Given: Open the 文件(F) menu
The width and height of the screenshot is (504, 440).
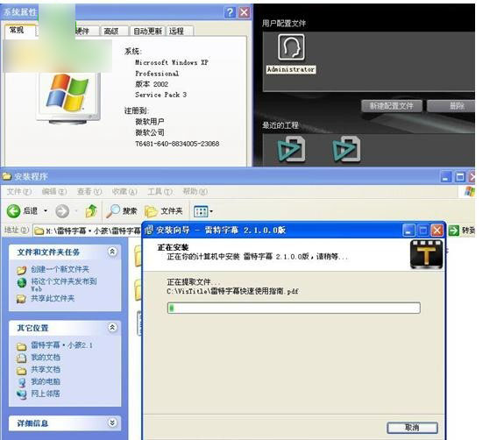Looking at the screenshot, I should tap(19, 192).
